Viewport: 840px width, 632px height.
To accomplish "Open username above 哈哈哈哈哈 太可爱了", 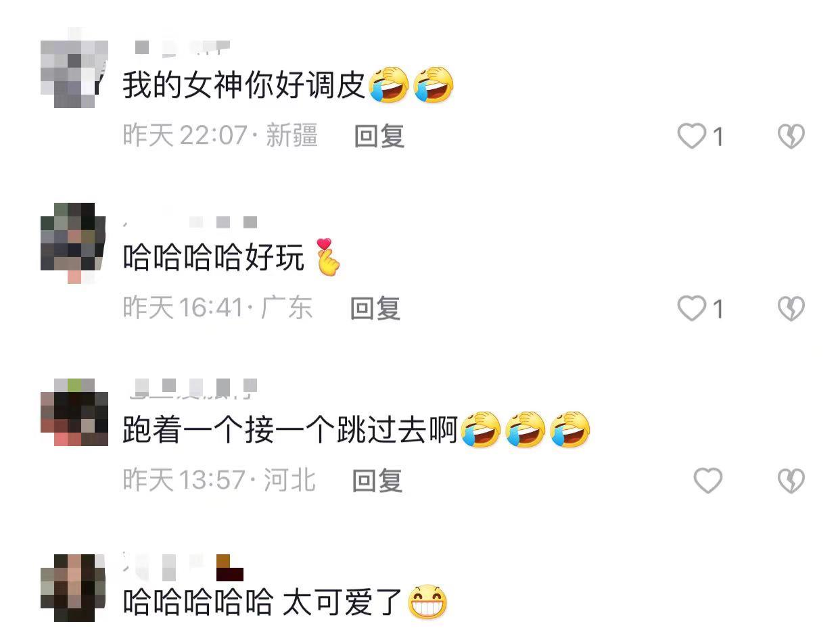I will [x=183, y=566].
